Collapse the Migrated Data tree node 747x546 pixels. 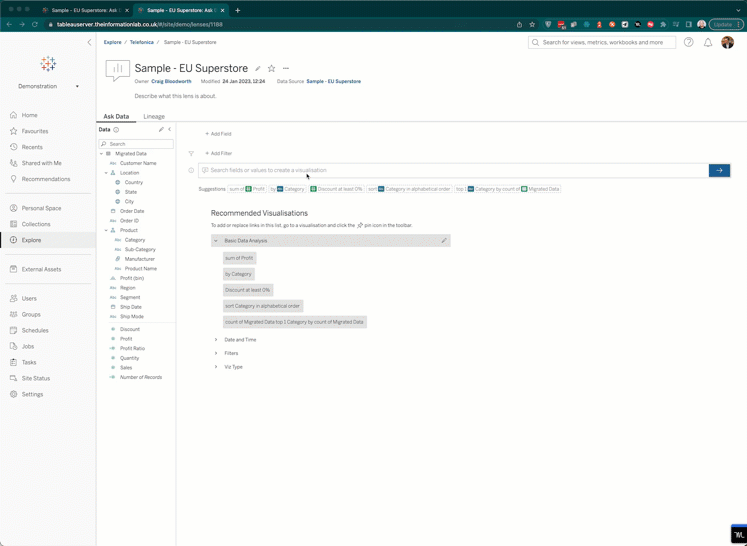(101, 154)
